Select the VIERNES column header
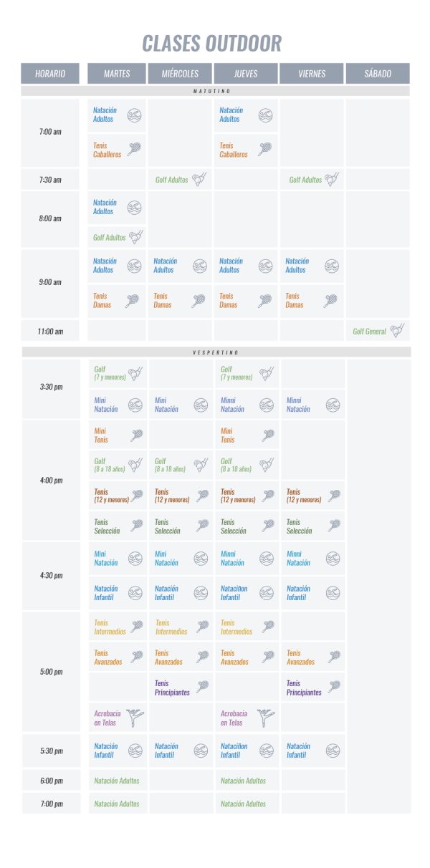Screen dimensions: 430x868 (x=312, y=74)
